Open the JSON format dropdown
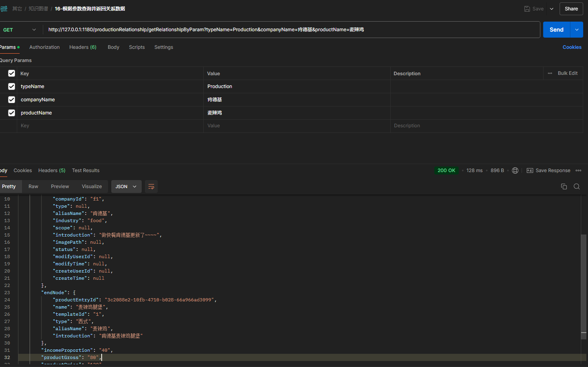The image size is (588, 367). pos(126,187)
